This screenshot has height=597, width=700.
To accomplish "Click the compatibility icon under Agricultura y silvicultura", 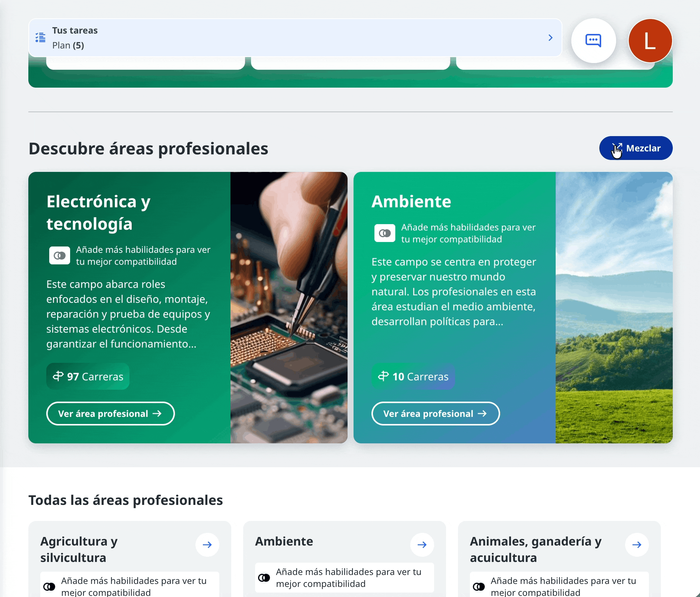I will coord(49,587).
